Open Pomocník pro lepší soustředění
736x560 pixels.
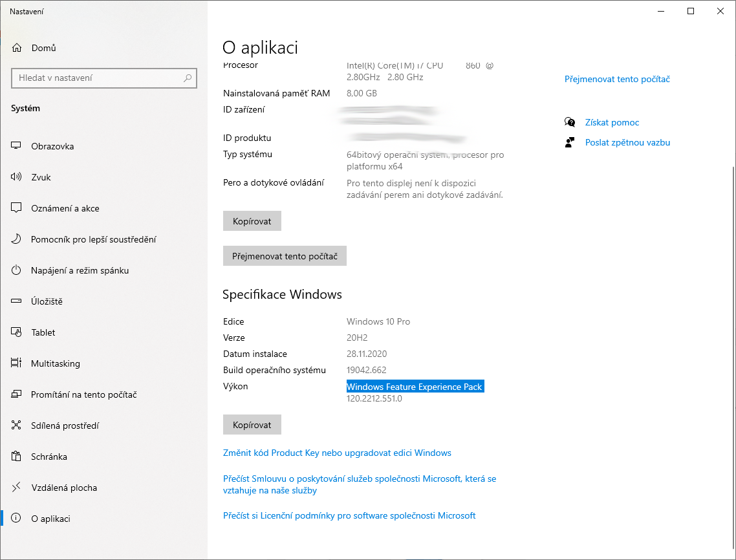tap(93, 239)
